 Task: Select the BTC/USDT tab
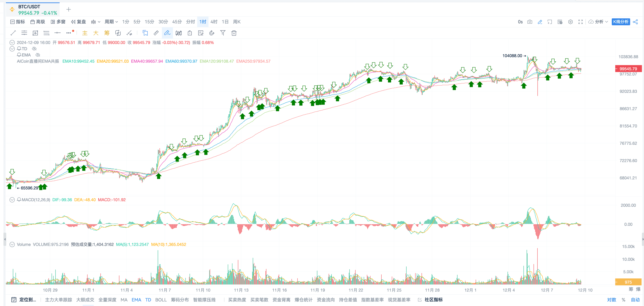33,9
